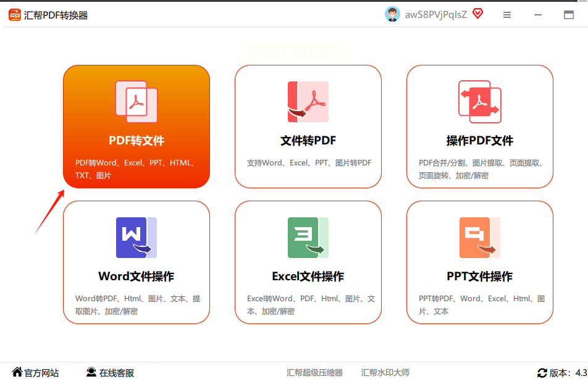Open 汇帮超级压缩器 from bottom bar
The height and width of the screenshot is (379, 588).
pyautogui.click(x=314, y=373)
